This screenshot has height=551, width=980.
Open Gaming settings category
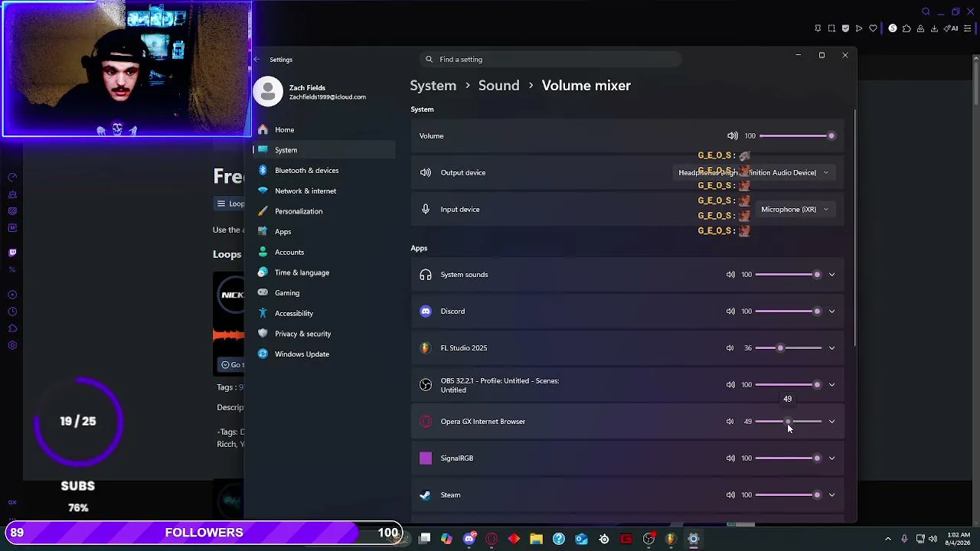[x=324, y=293]
